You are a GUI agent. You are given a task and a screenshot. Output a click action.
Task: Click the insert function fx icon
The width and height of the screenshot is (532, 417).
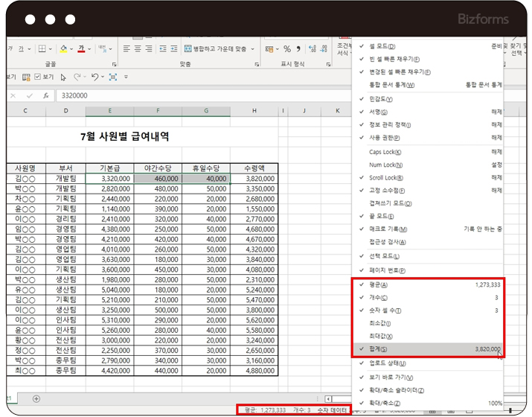tap(45, 95)
